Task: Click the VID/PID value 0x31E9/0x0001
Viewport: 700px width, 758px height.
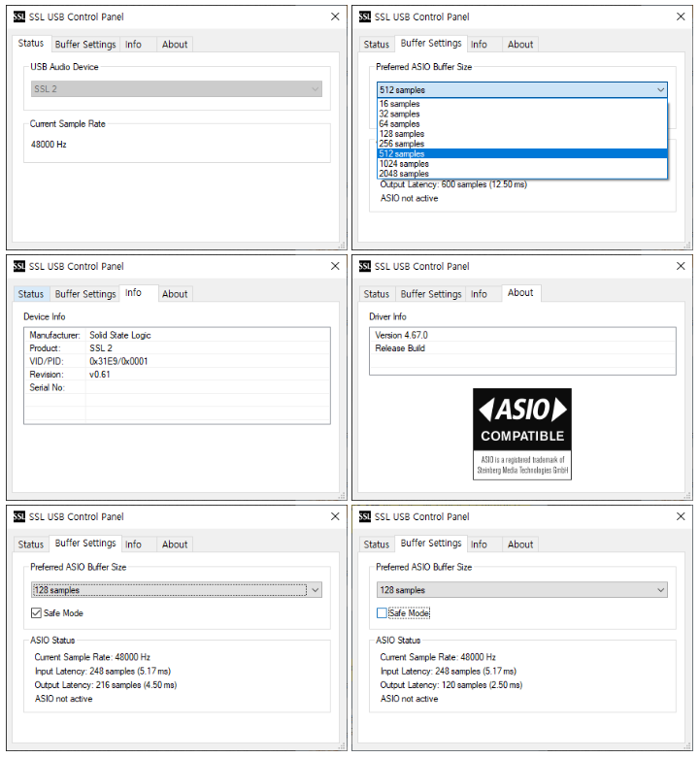Action: pyautogui.click(x=118, y=361)
